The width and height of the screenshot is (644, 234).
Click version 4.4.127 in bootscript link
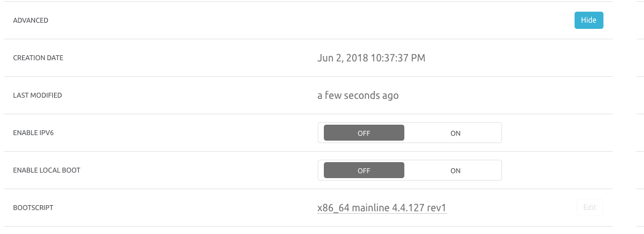pyautogui.click(x=408, y=208)
